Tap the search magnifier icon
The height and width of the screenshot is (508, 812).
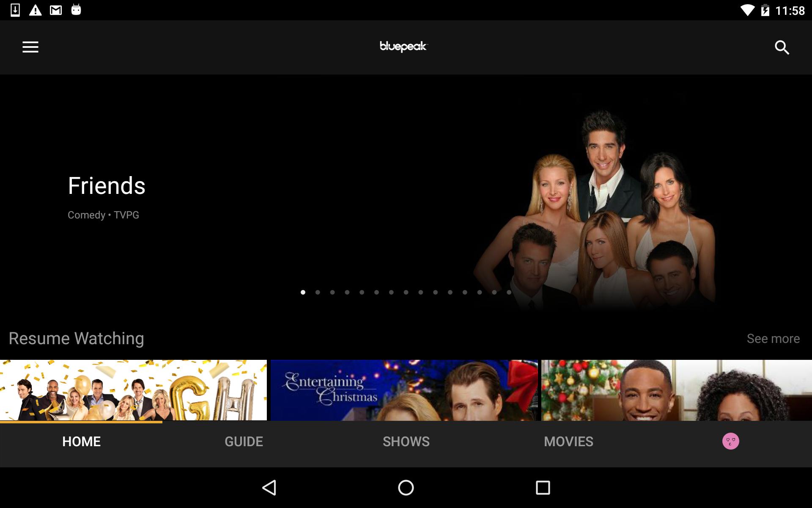(x=782, y=47)
